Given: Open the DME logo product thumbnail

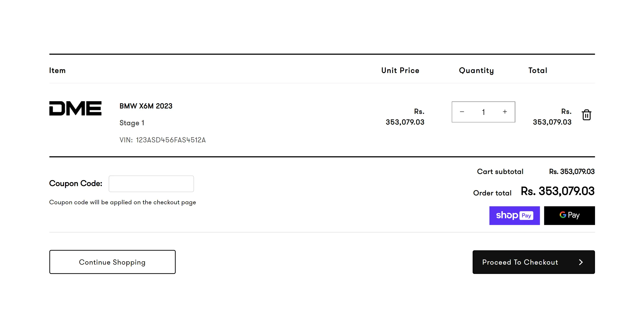Looking at the screenshot, I should pyautogui.click(x=75, y=108).
